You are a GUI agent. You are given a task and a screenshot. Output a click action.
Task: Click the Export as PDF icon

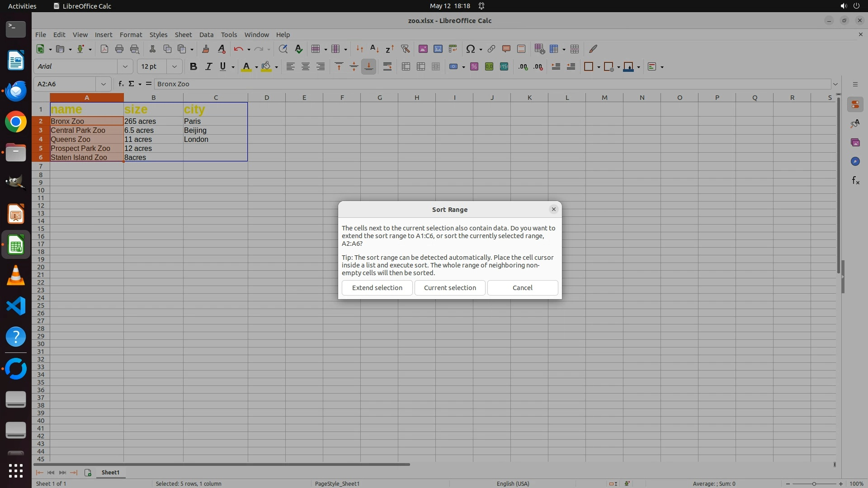104,49
